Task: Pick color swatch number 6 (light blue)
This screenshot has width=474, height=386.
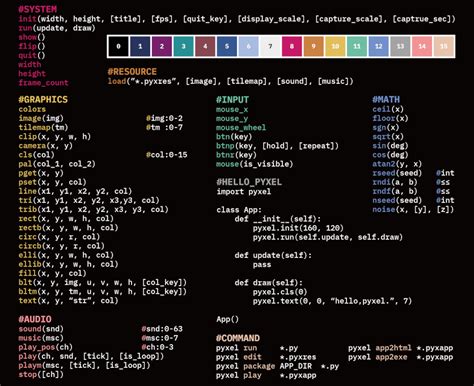Action: click(248, 46)
